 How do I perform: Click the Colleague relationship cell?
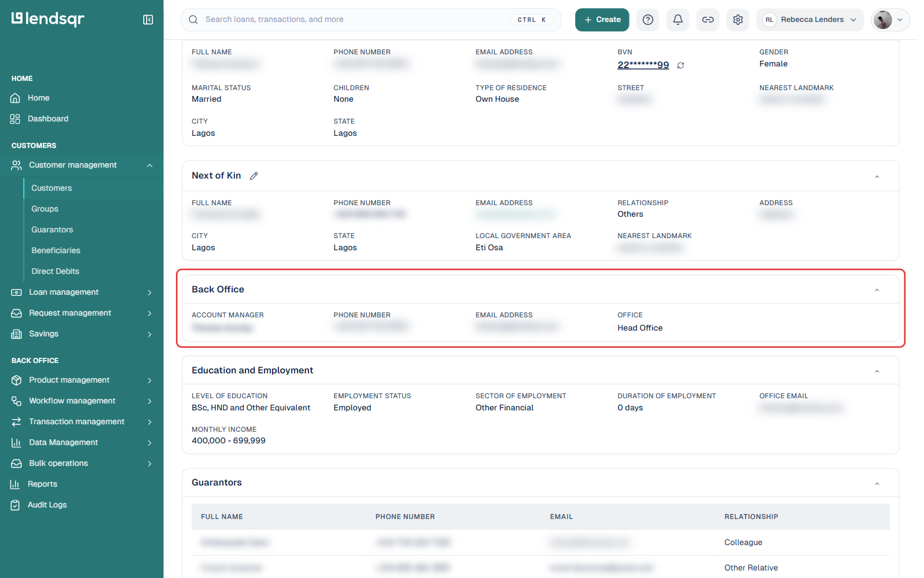pos(743,543)
